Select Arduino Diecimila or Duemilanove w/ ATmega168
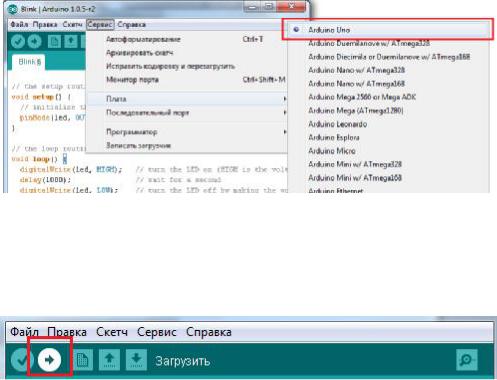Screen dimensions: 497x380 pyautogui.click(x=389, y=57)
